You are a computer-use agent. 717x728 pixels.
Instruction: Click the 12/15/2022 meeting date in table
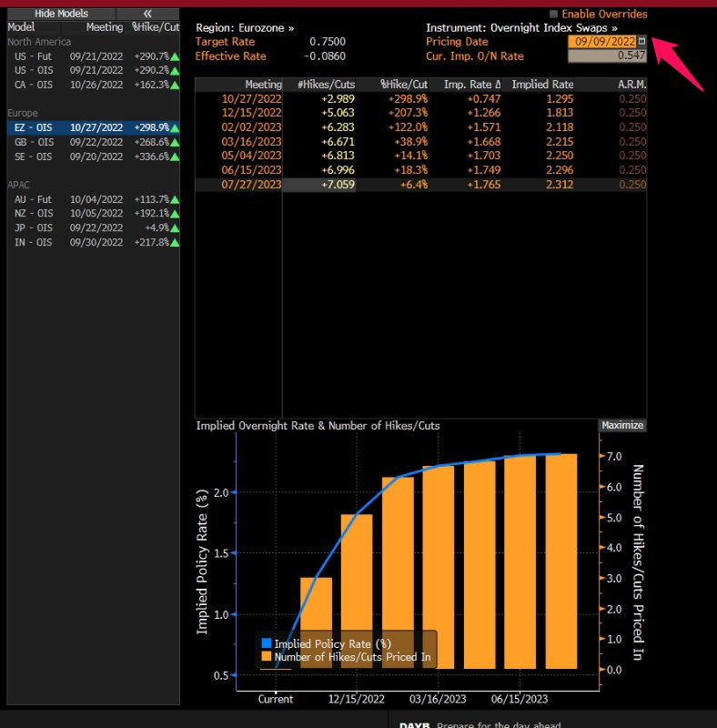(x=251, y=113)
